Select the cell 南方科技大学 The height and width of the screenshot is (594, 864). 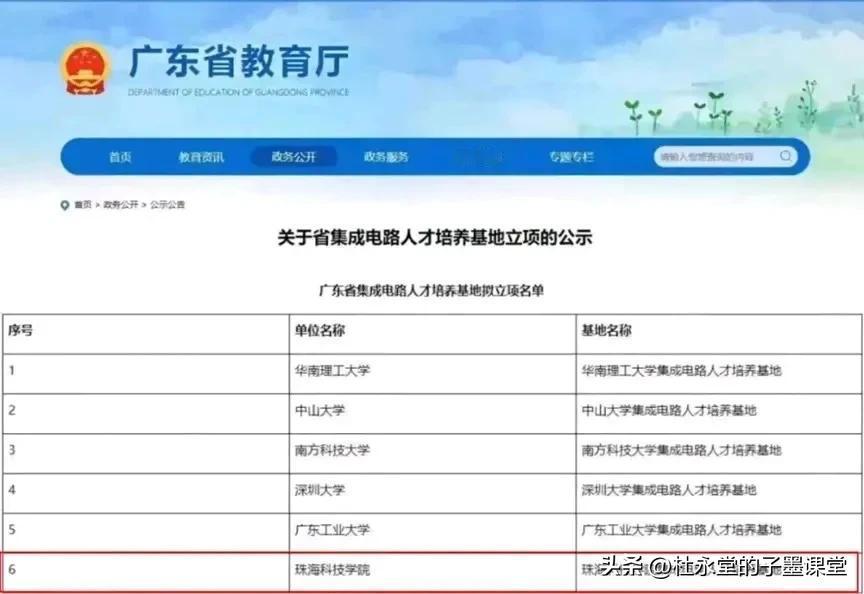433,453
